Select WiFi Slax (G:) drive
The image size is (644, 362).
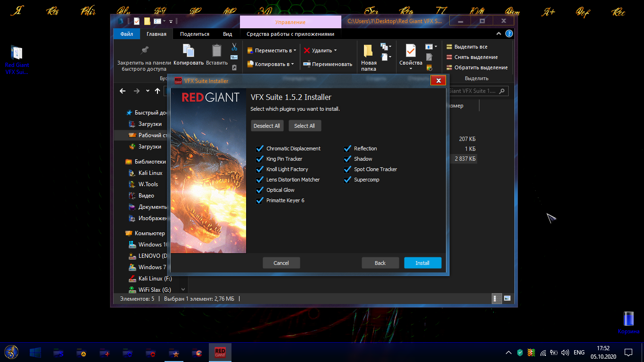[150, 290]
